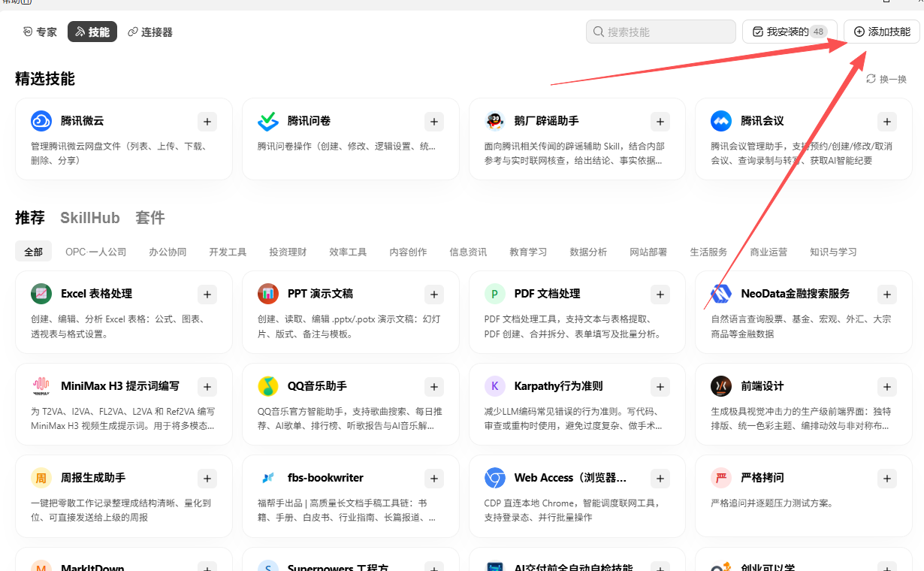Screen dimensions: 924x571
Task: Filter skills by 办公协同 category
Action: coord(168,252)
